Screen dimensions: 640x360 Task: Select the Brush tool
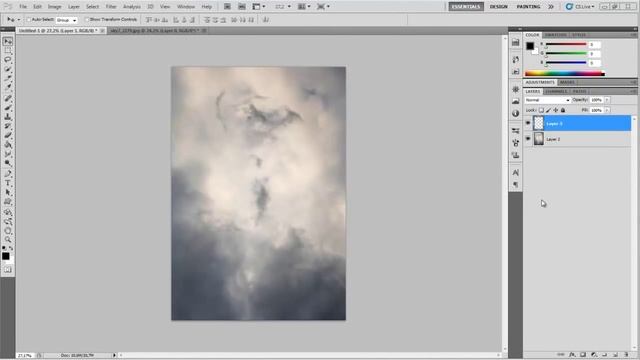pyautogui.click(x=8, y=108)
